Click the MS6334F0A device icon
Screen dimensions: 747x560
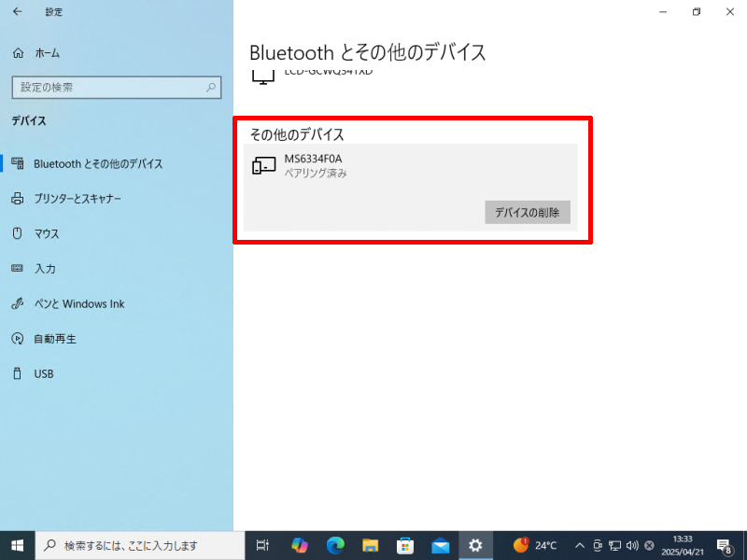point(264,166)
